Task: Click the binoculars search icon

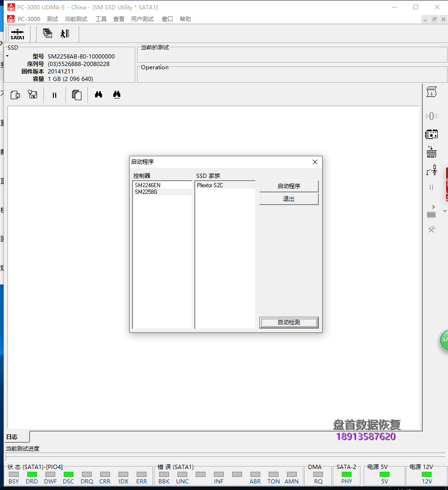Action: 98,95
